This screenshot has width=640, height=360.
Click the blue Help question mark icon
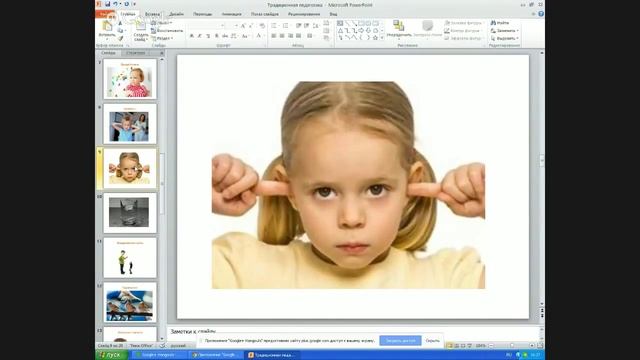(x=540, y=14)
